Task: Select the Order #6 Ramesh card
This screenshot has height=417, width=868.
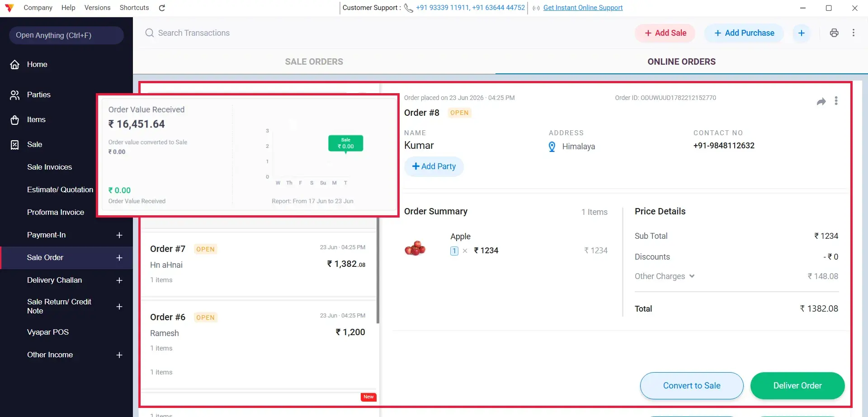Action: pos(259,345)
